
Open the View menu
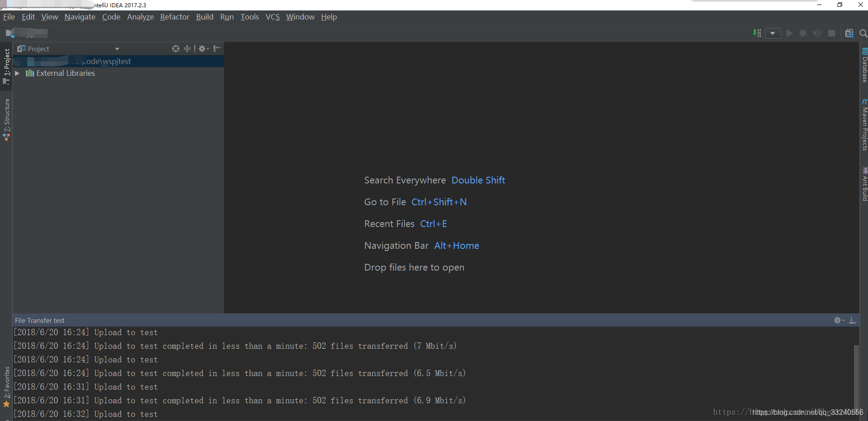click(x=50, y=17)
